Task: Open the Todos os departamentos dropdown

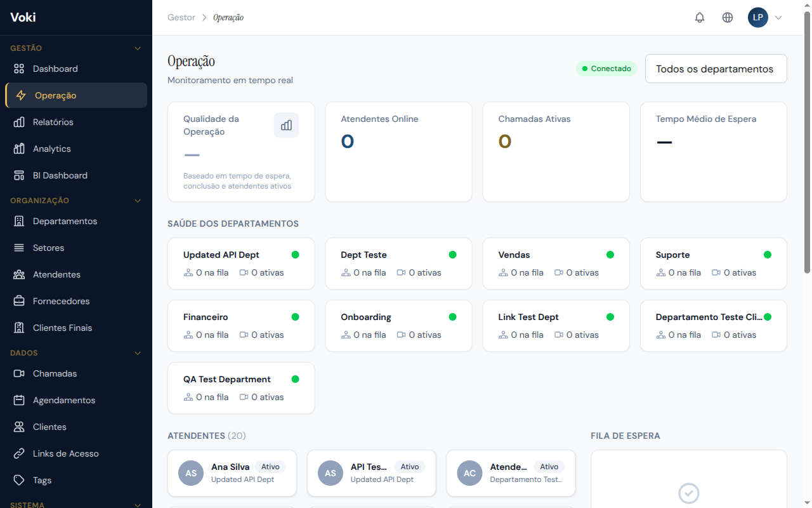Action: click(x=716, y=69)
